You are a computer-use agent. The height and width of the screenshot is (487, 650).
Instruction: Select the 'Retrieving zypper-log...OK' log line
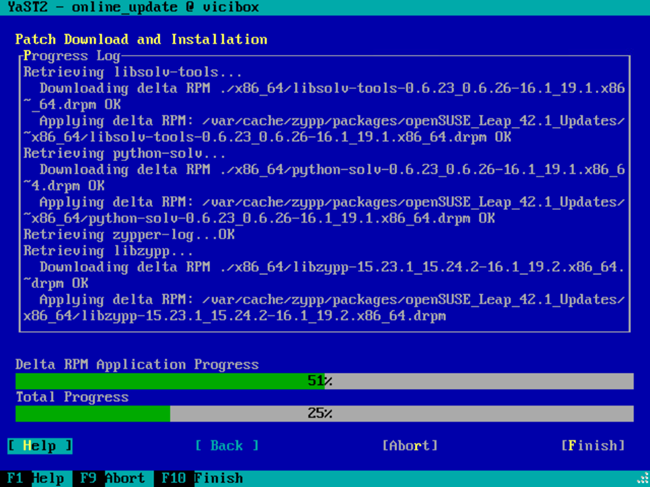(128, 234)
